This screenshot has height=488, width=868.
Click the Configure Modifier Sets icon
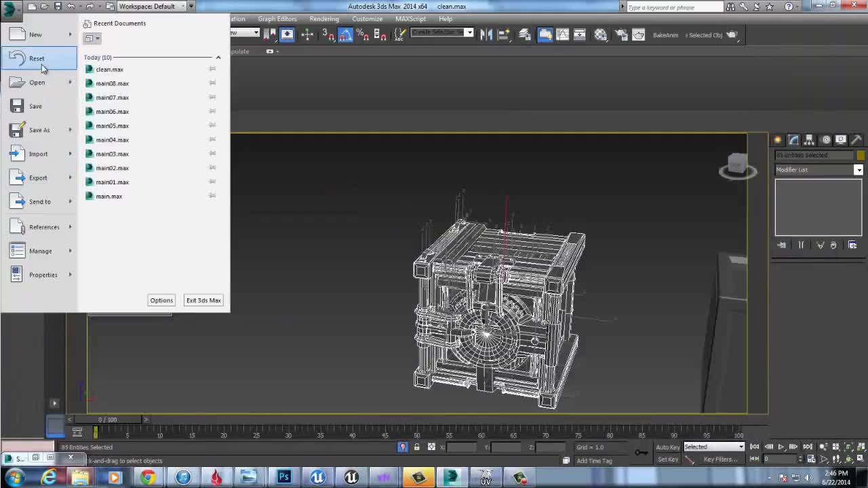tap(852, 245)
